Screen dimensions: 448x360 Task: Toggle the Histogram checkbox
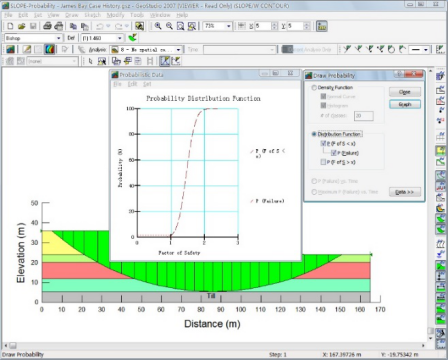(x=323, y=105)
